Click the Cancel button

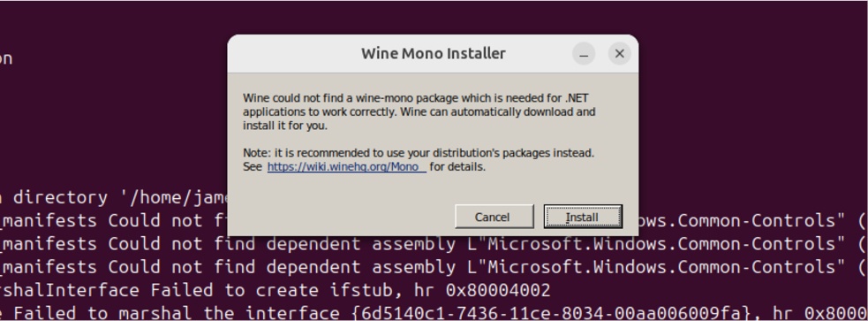(494, 217)
